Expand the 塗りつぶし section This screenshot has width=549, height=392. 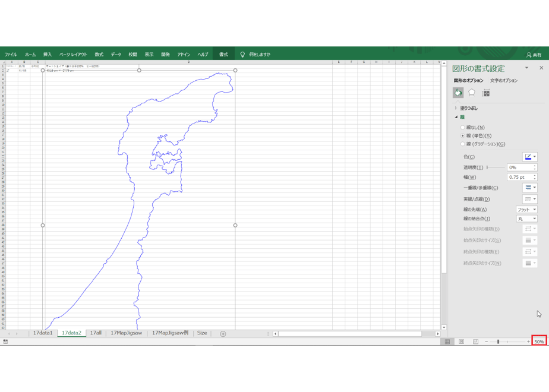click(x=466, y=108)
